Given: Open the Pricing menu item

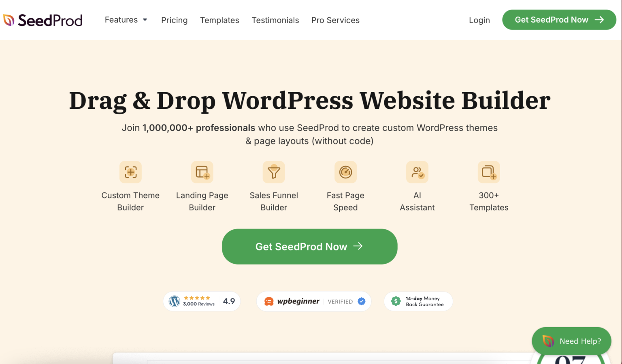Looking at the screenshot, I should [x=174, y=20].
